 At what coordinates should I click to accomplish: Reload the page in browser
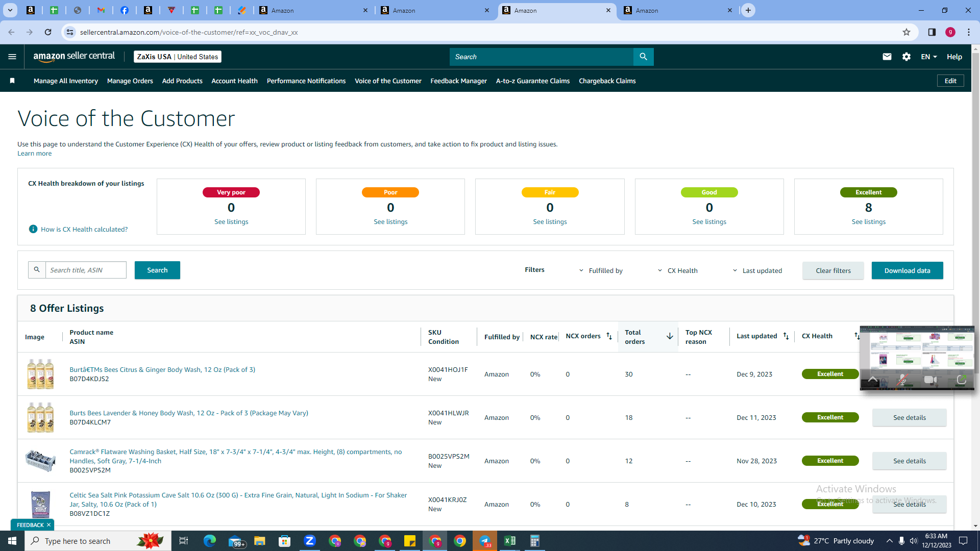pyautogui.click(x=48, y=32)
